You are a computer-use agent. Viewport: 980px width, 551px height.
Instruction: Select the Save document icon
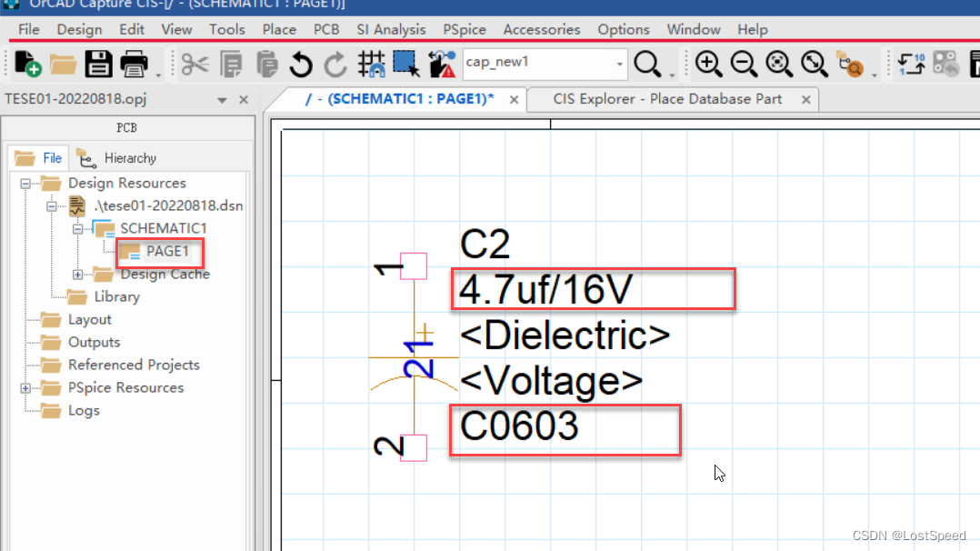97,64
